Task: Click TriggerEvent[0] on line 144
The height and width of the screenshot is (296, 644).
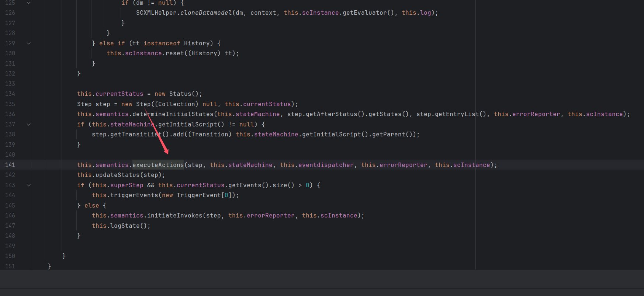Action: tap(204, 195)
